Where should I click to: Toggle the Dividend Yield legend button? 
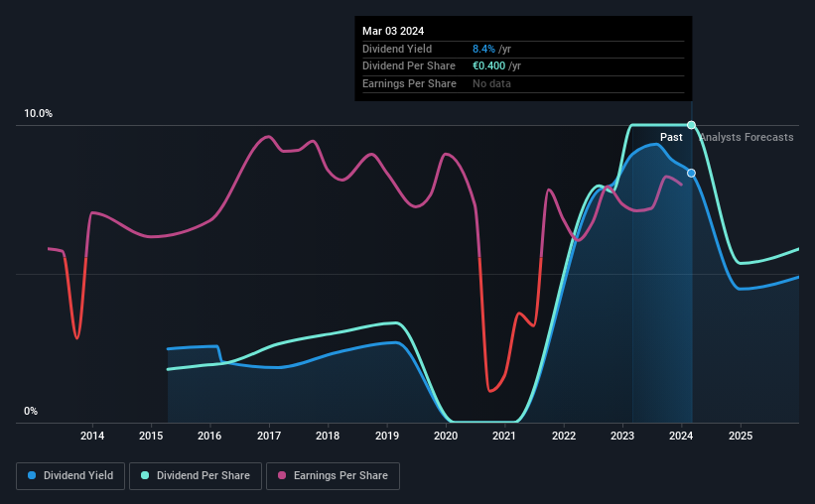(x=70, y=476)
